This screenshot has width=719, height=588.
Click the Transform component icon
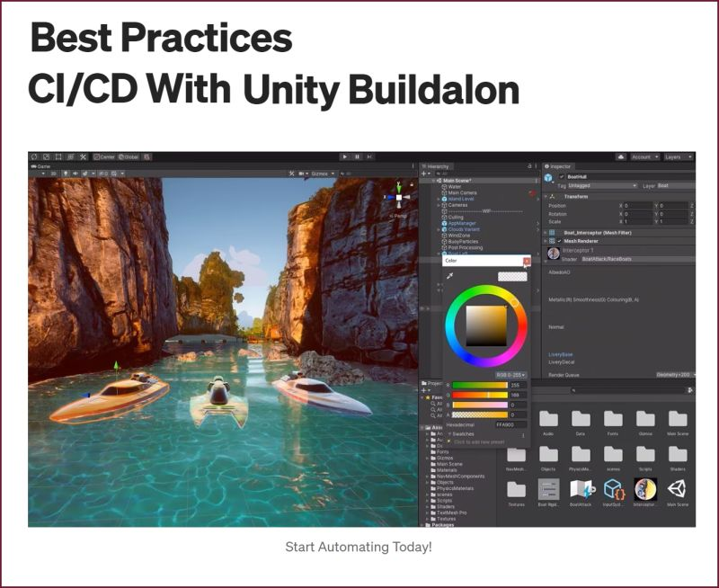(552, 196)
